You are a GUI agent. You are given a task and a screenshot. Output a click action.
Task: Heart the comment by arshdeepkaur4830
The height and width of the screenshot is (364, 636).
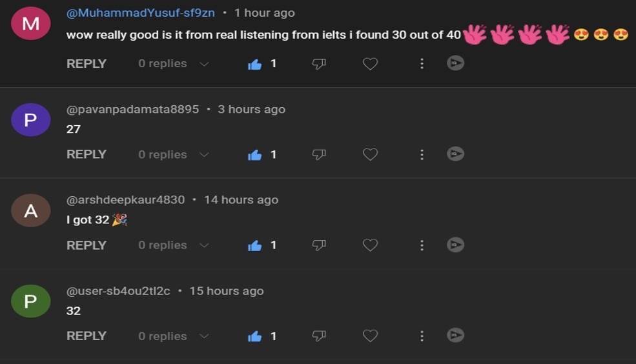point(370,245)
